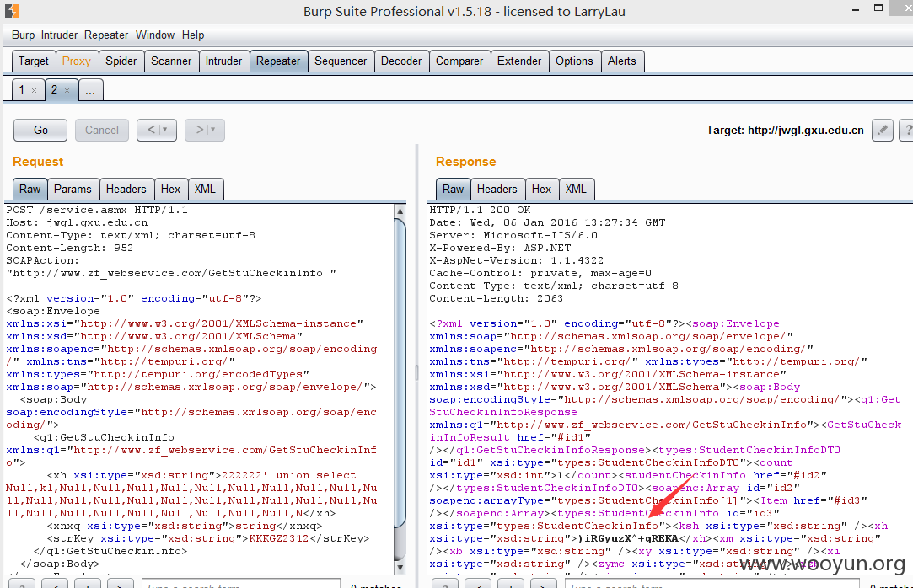Open the Request Hex tab
The image size is (913, 588).
click(x=170, y=189)
